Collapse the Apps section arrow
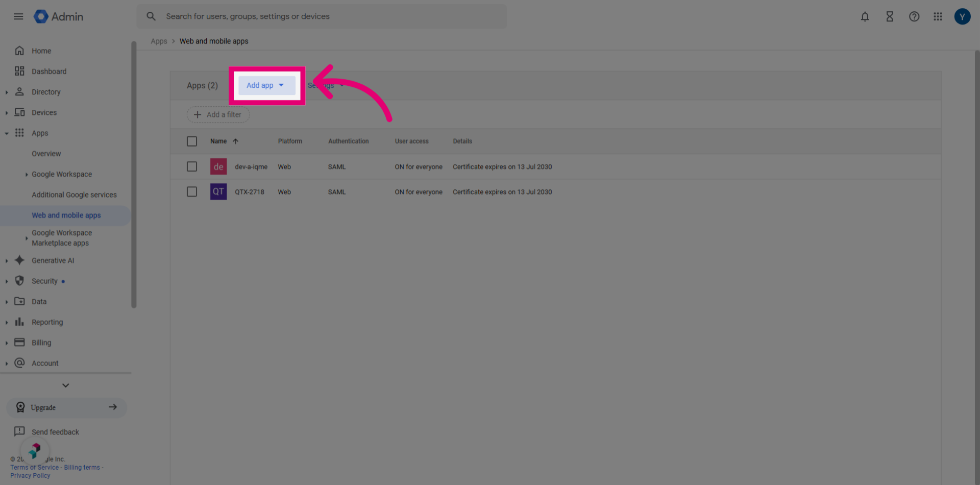This screenshot has height=485, width=980. click(7, 133)
